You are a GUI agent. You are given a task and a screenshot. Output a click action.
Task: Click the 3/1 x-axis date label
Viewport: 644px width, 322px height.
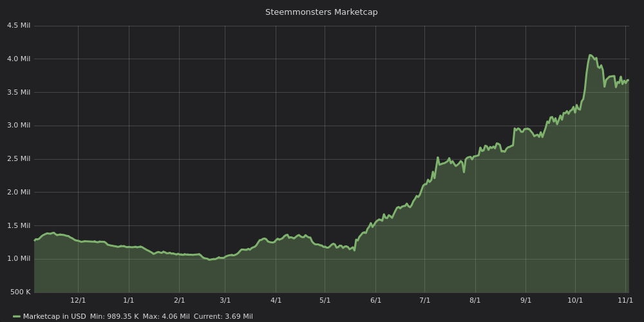[225, 300]
